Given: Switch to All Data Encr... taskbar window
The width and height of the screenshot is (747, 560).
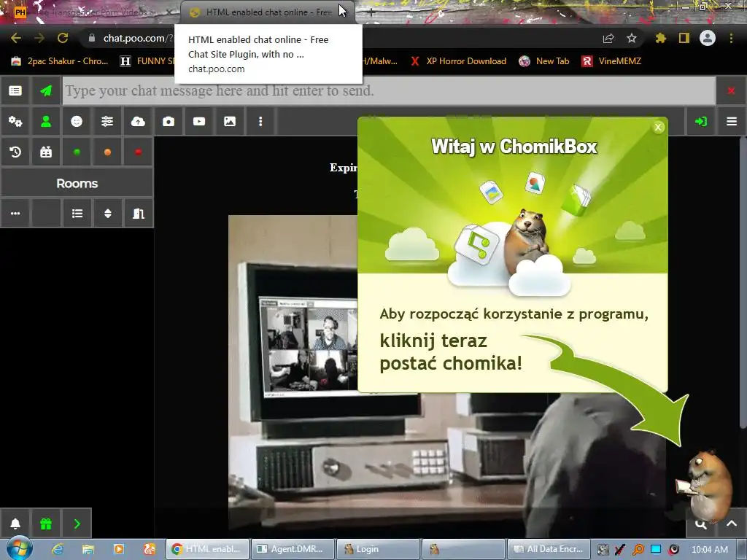Looking at the screenshot, I should click(549, 549).
